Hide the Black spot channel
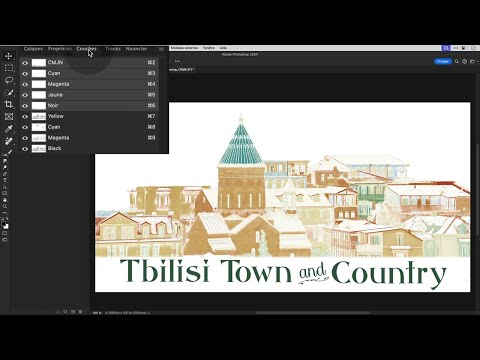 point(25,149)
